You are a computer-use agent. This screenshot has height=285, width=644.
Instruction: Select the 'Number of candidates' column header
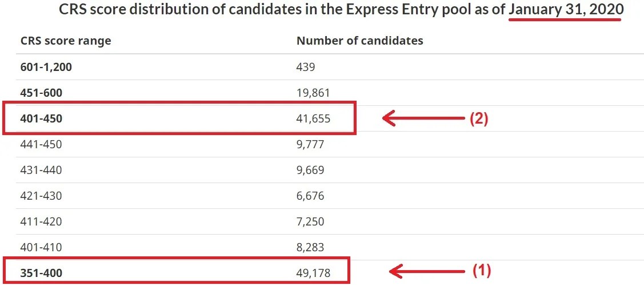pyautogui.click(x=360, y=41)
